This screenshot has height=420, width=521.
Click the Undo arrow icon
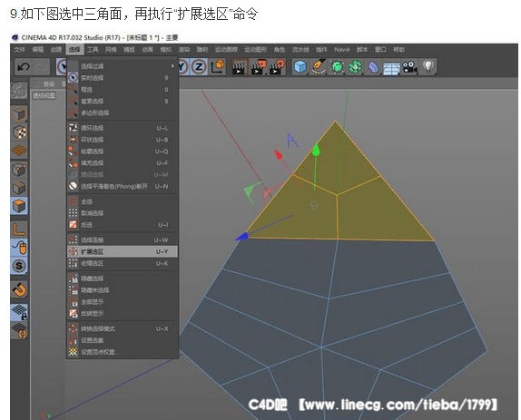[x=24, y=67]
